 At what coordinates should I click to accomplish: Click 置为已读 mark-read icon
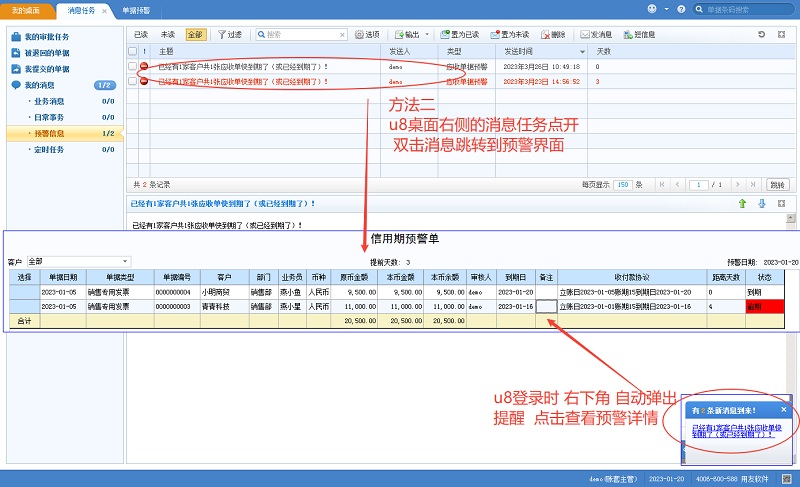[445, 35]
